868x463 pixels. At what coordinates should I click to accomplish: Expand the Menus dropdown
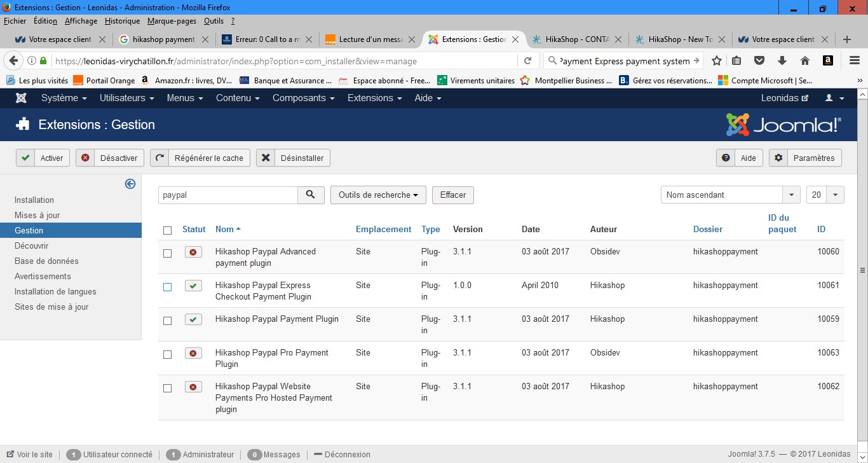[x=185, y=98]
